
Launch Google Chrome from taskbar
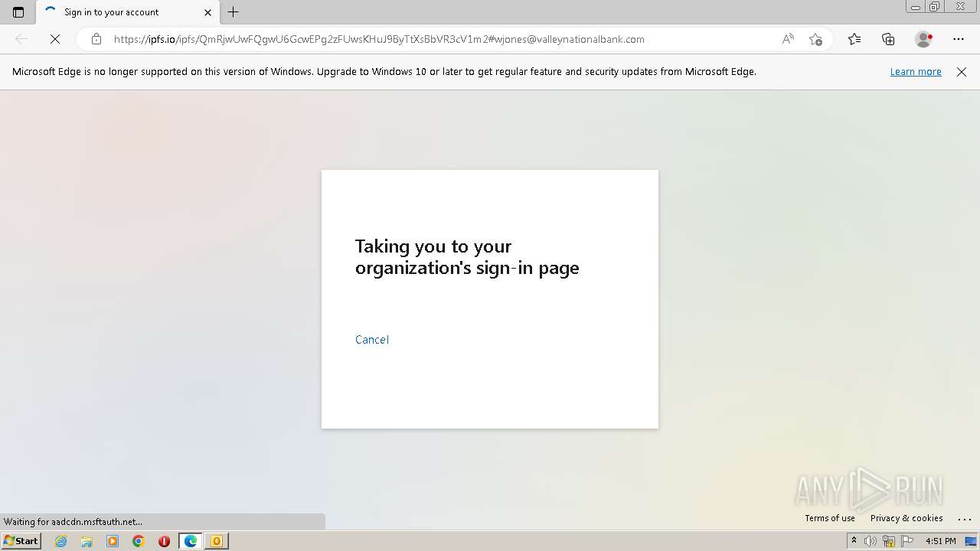[x=139, y=541]
